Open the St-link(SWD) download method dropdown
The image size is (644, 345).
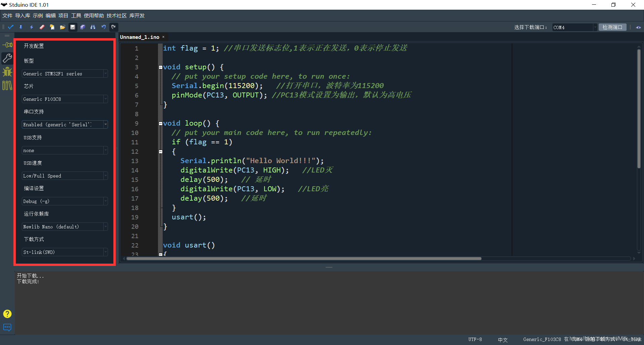(65, 252)
